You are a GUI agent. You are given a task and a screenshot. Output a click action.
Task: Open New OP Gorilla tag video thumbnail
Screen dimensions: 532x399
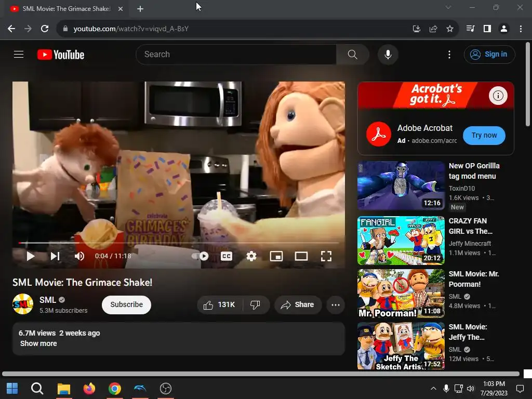401,185
